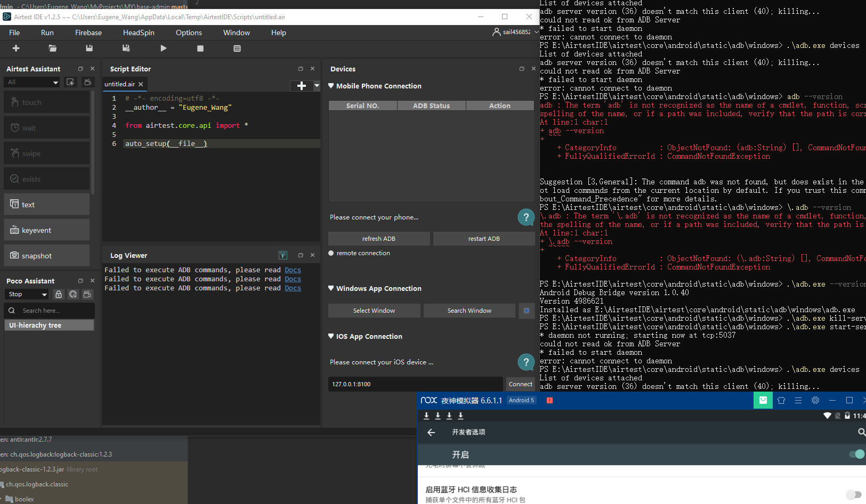Switch to the untitled.air tab
Screen dimensions: 866x504
coord(119,84)
